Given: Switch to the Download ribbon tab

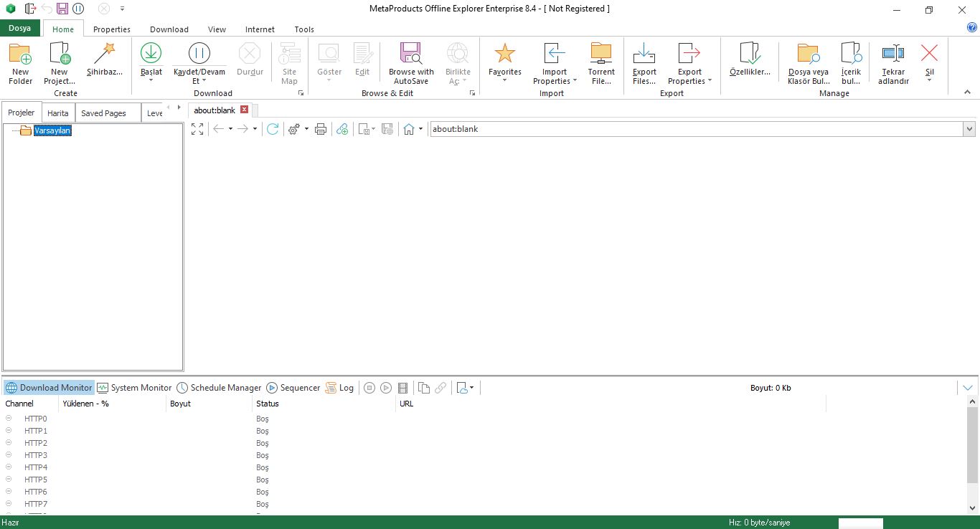Looking at the screenshot, I should 169,29.
